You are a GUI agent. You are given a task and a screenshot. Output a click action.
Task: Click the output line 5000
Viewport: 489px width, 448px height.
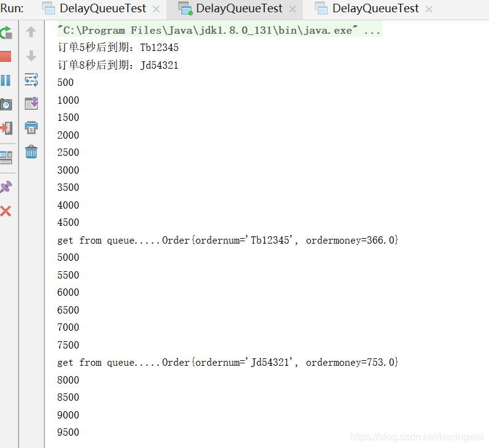point(68,257)
